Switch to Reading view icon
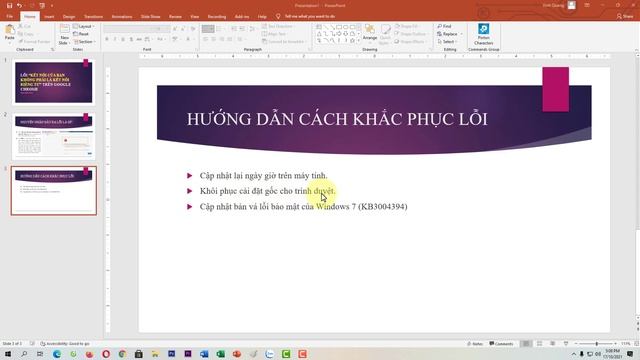The image size is (640, 360). point(552,344)
